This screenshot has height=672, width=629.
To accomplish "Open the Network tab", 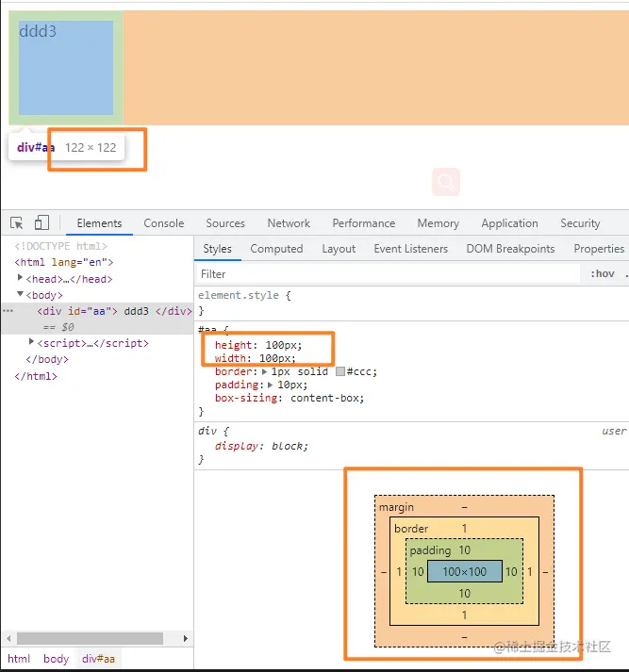I will [289, 223].
